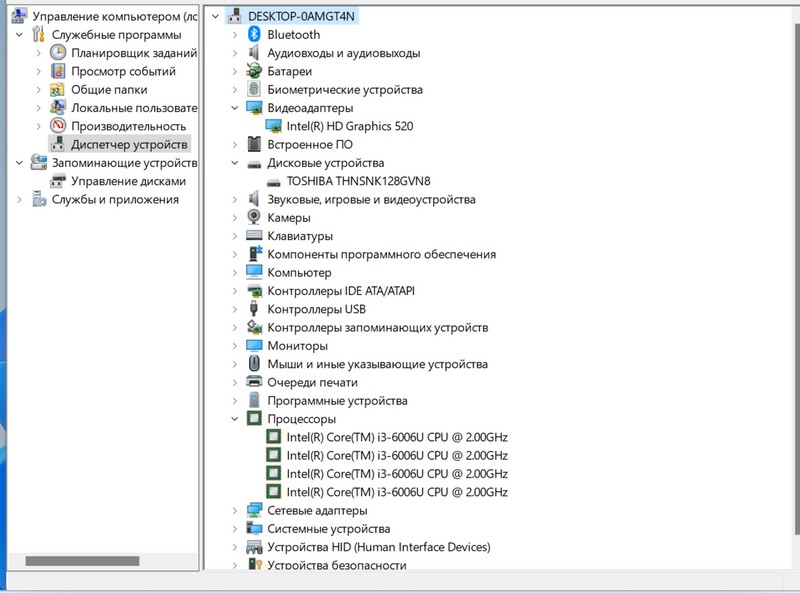Click the Батареи battery icon
The image size is (800, 593).
[x=254, y=72]
